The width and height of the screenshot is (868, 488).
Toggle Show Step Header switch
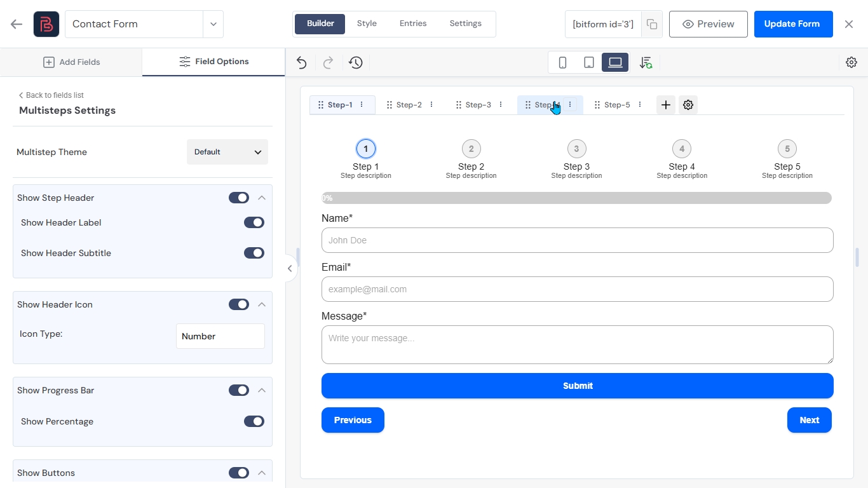point(239,198)
